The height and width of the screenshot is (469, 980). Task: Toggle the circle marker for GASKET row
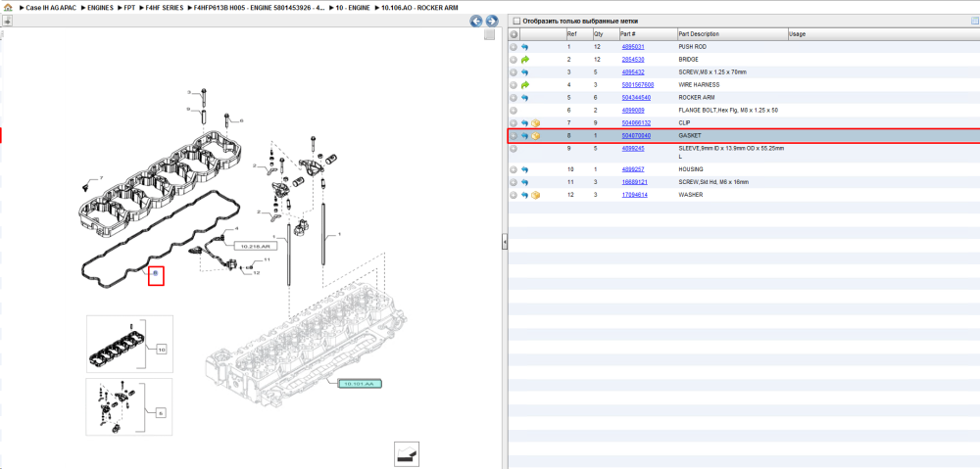pyautogui.click(x=514, y=135)
